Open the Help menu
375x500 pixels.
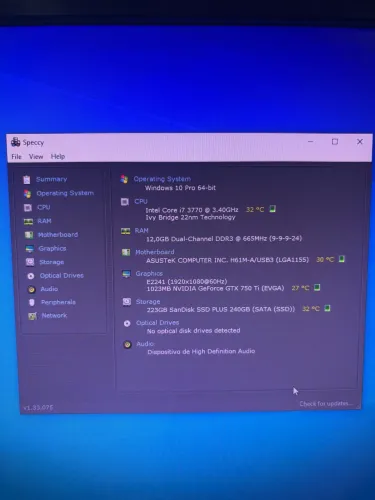point(58,156)
